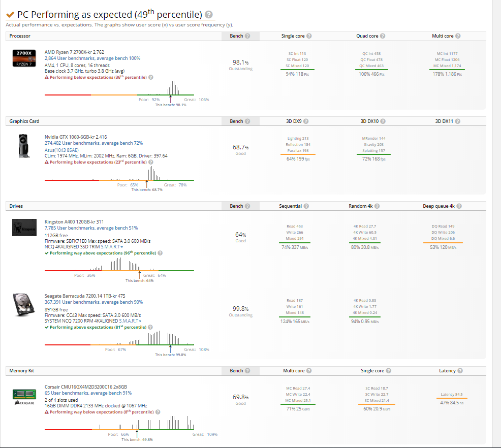Image resolution: width=501 pixels, height=448 pixels.
Task: Open Deep queue 4k help question mark
Action: click(459, 206)
